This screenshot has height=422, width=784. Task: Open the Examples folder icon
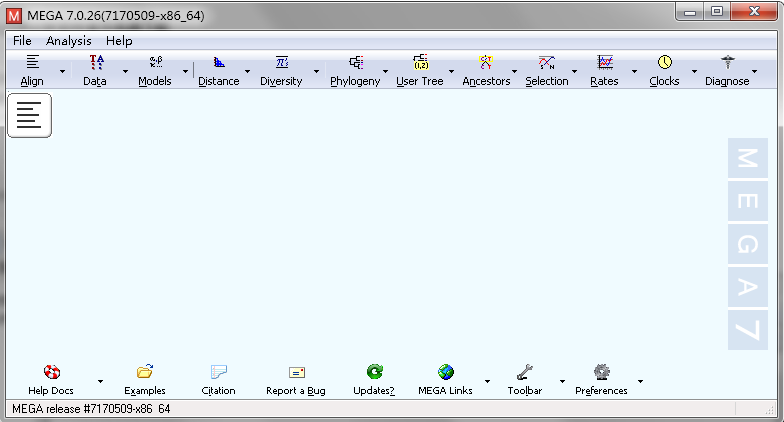pos(145,372)
